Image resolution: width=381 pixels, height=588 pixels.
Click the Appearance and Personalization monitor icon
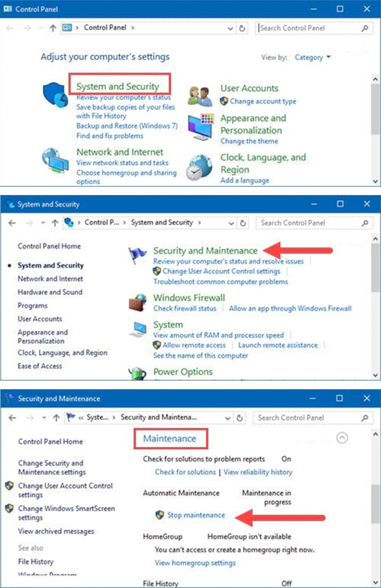(x=200, y=127)
